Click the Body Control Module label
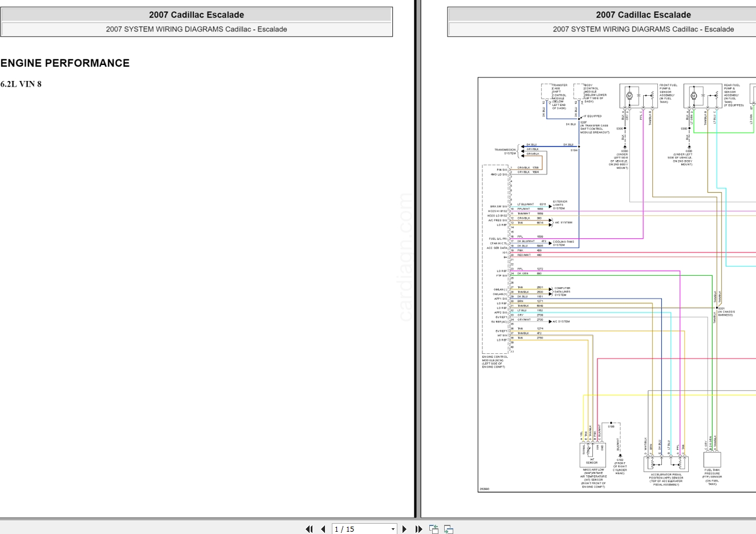 (x=595, y=93)
